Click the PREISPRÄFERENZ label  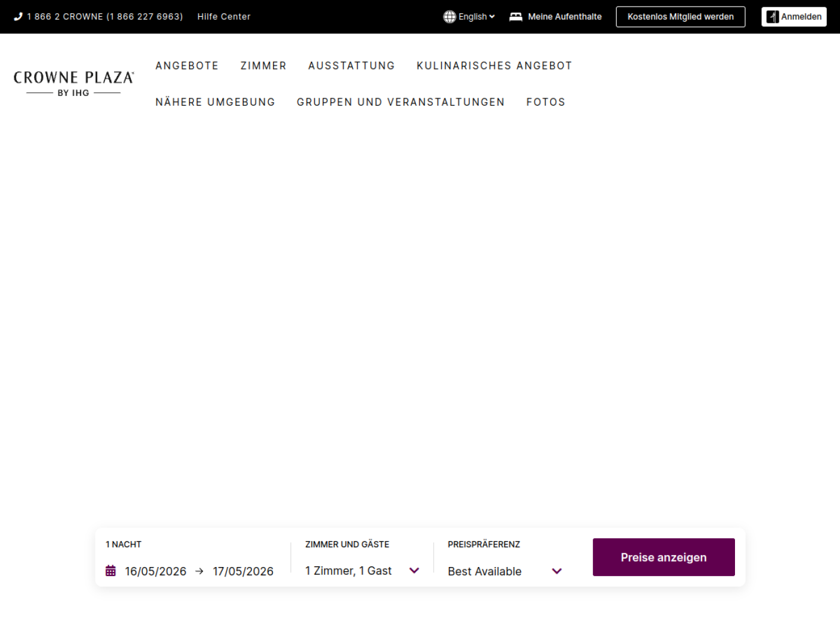484,544
